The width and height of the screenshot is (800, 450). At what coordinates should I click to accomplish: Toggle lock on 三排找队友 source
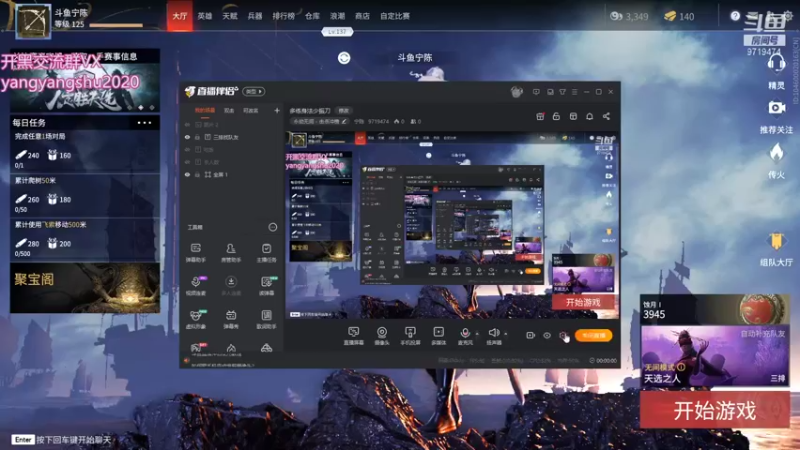pyautogui.click(x=197, y=137)
